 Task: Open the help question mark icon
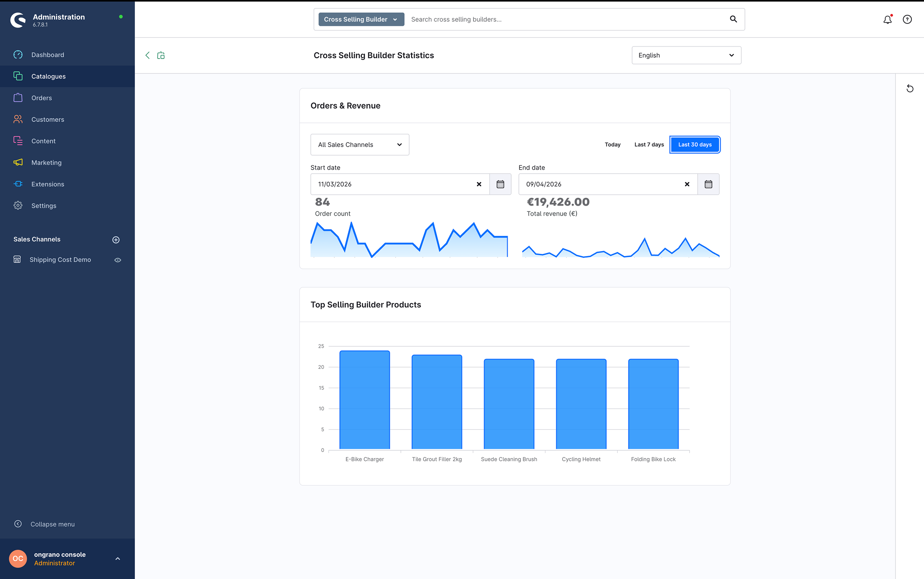907,19
